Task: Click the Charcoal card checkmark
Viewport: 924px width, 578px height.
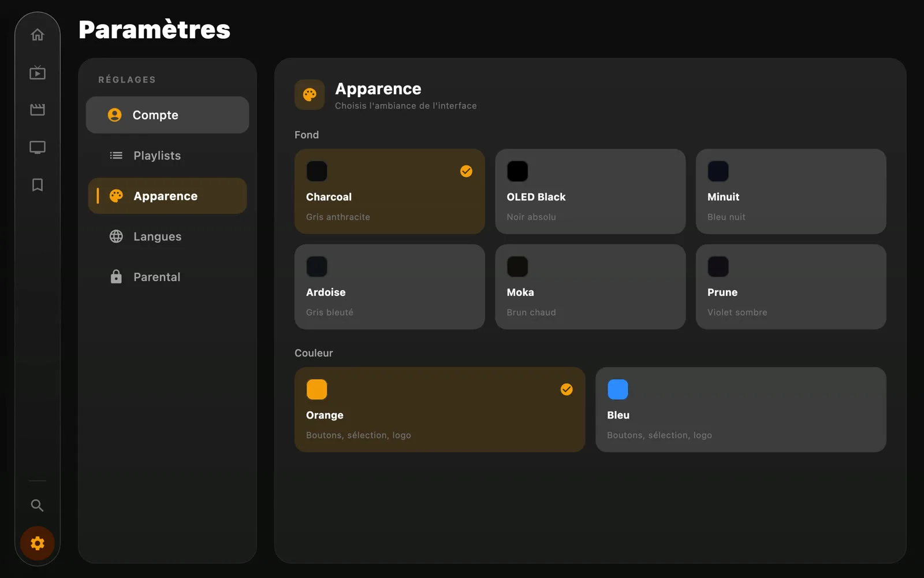Action: tap(466, 171)
